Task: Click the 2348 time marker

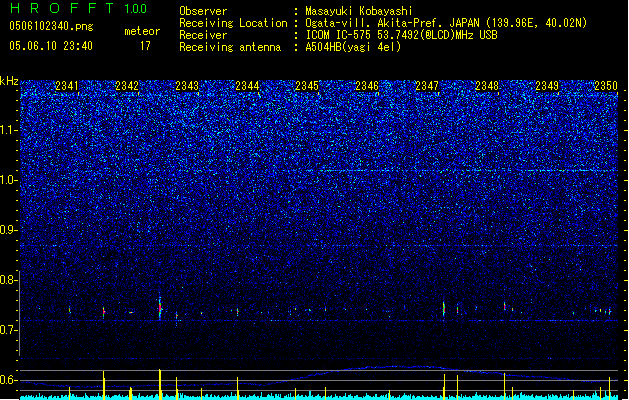Action: [x=487, y=86]
